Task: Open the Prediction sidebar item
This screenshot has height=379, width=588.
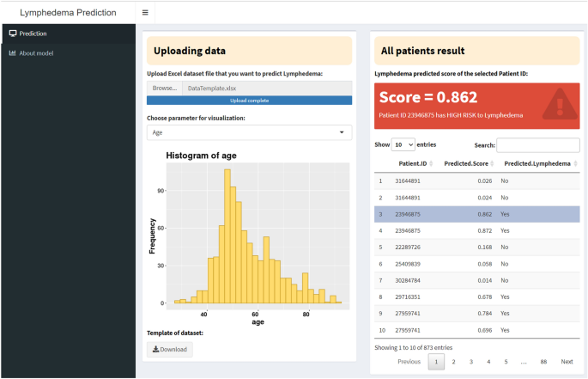Action: (69, 34)
